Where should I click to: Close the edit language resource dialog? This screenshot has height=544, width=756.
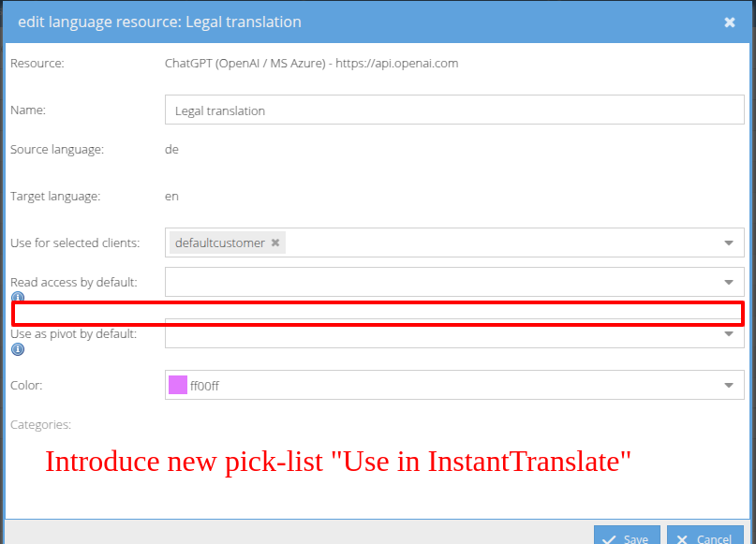point(730,22)
